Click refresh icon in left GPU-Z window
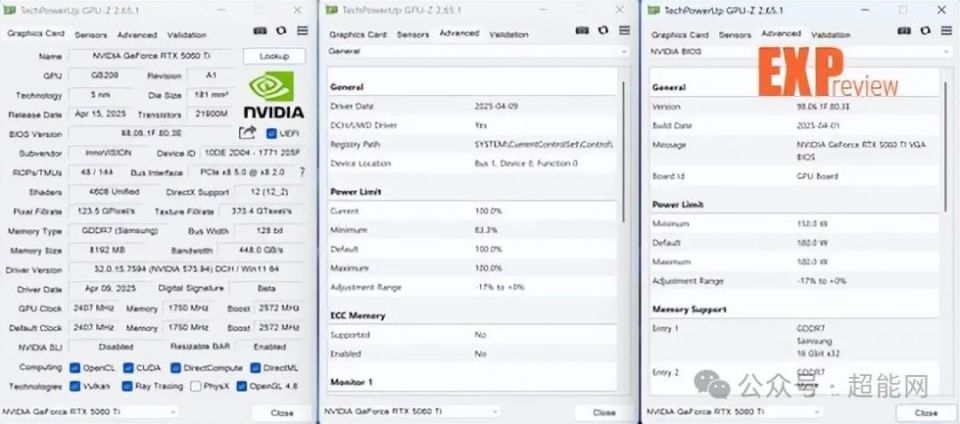Viewport: 960px width, 424px height. coord(281,31)
